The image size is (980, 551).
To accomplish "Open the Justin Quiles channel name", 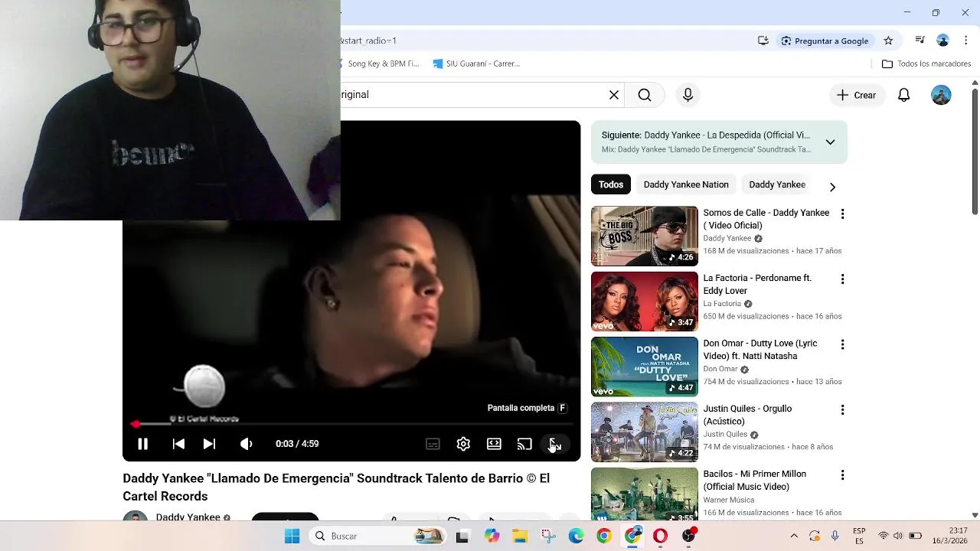I will coord(725,434).
